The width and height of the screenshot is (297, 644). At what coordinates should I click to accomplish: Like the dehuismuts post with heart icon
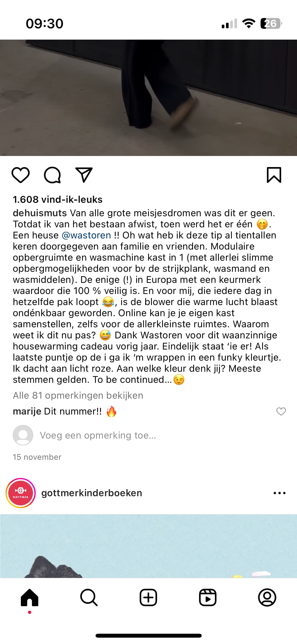click(x=21, y=175)
